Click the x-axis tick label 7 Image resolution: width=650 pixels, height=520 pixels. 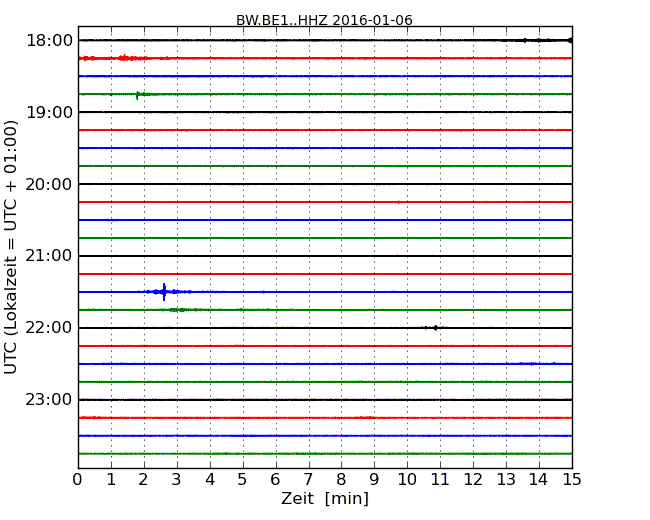click(308, 480)
